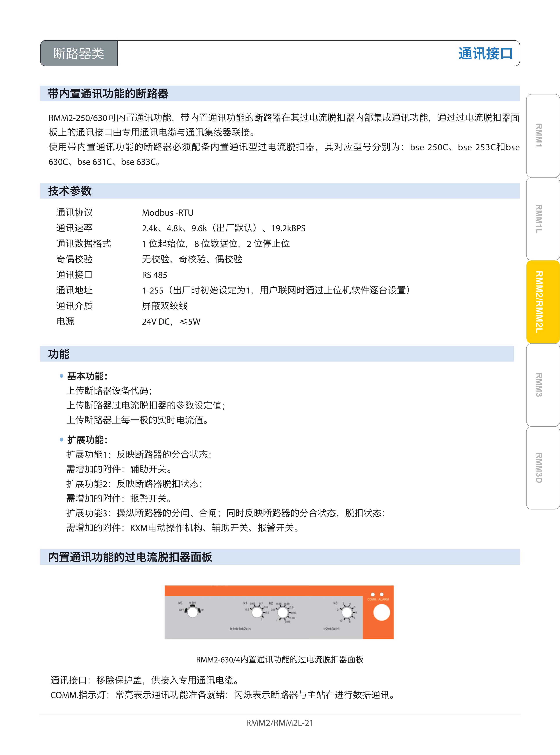This screenshot has height=755, width=560.
Task: Click the gray 断路器类 header label
Action: point(79,53)
